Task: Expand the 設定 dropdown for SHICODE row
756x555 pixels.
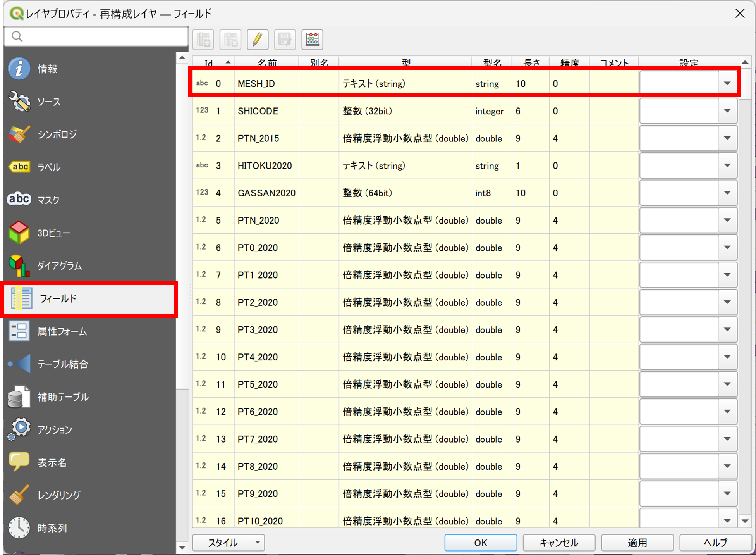Action: click(727, 111)
